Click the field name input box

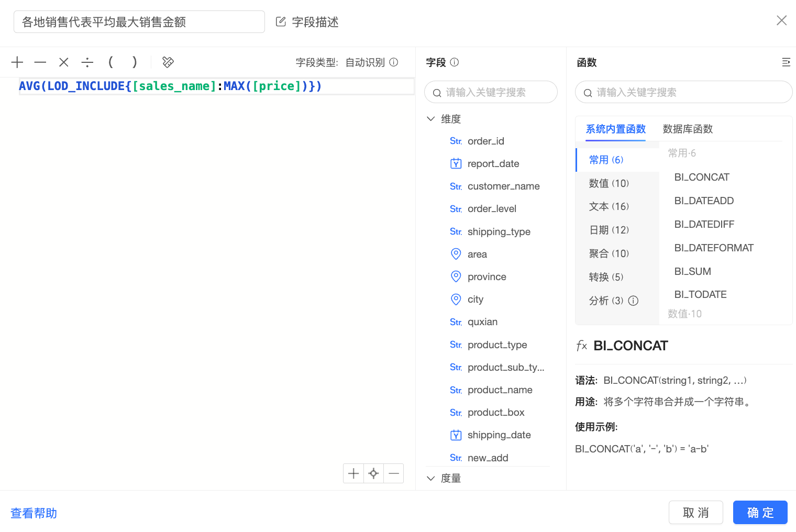pyautogui.click(x=139, y=22)
